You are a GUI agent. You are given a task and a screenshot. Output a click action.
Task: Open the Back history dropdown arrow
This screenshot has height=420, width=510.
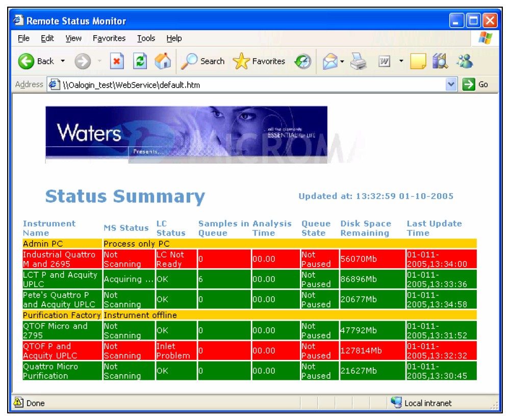click(x=63, y=61)
